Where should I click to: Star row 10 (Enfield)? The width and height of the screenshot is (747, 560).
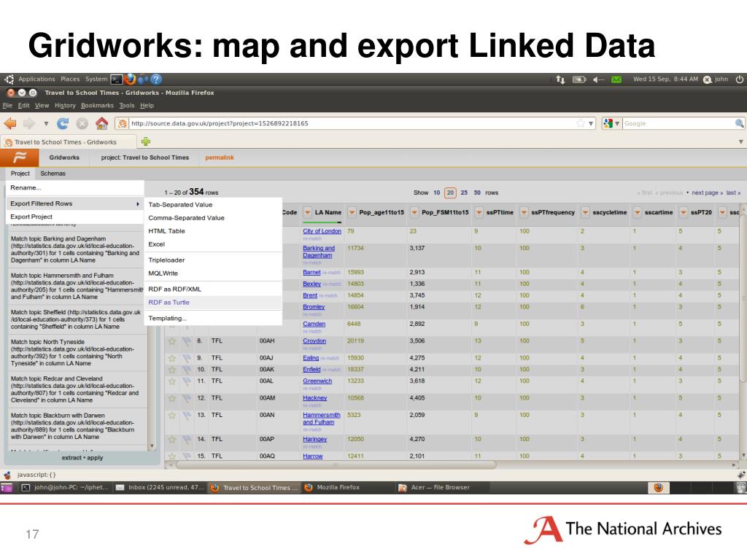[x=172, y=370]
